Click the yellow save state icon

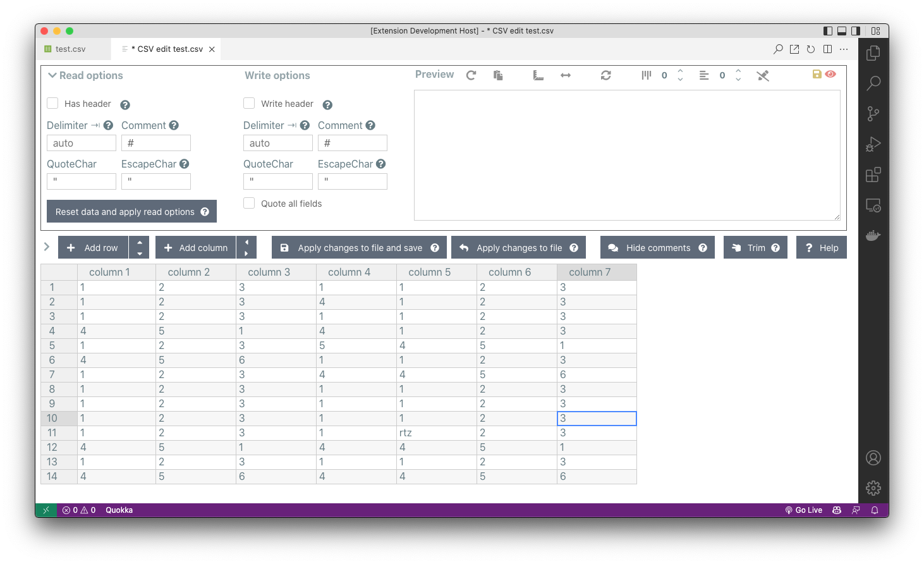[x=815, y=74]
